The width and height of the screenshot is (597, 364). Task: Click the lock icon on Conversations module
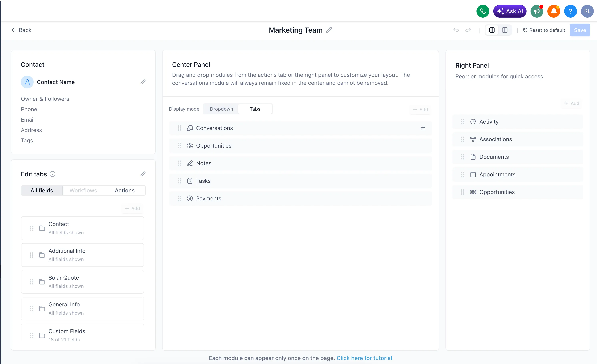423,128
